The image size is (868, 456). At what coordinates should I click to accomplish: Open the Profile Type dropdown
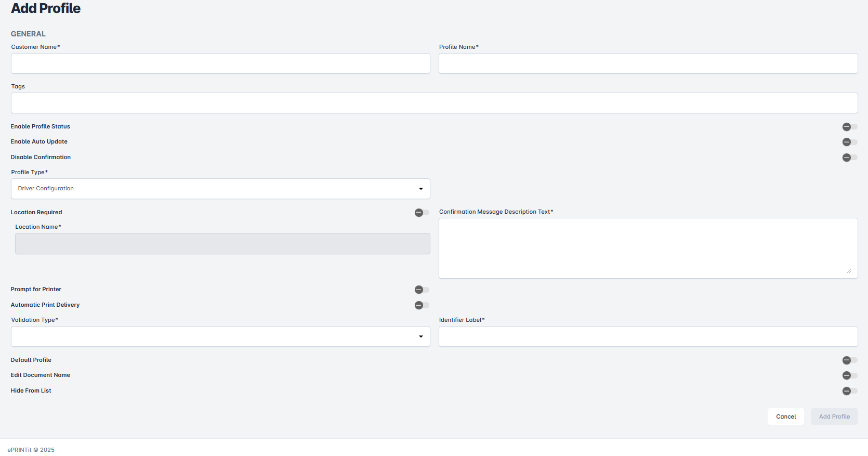(x=220, y=189)
